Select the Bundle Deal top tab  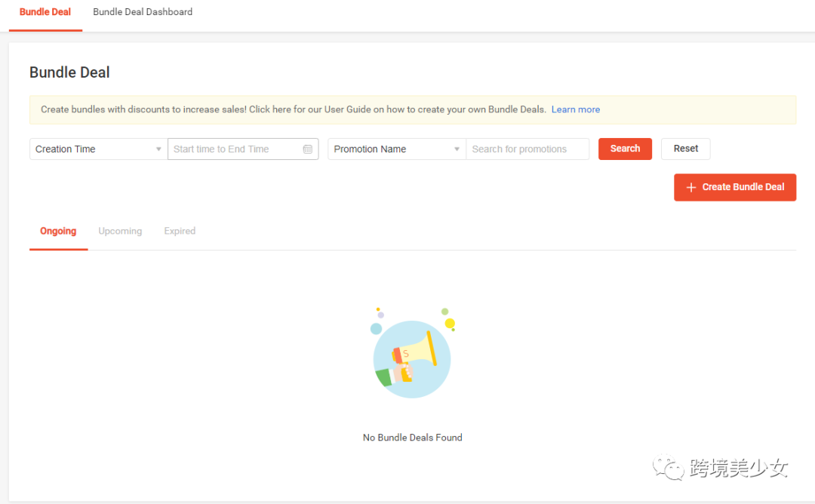click(45, 12)
